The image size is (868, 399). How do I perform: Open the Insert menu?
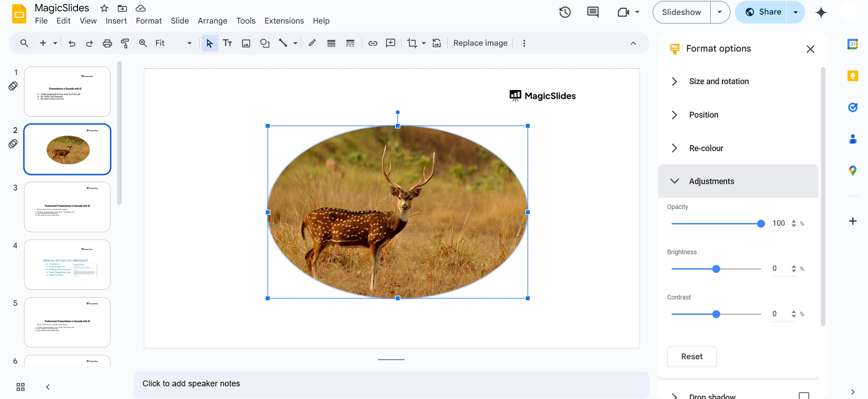click(116, 21)
